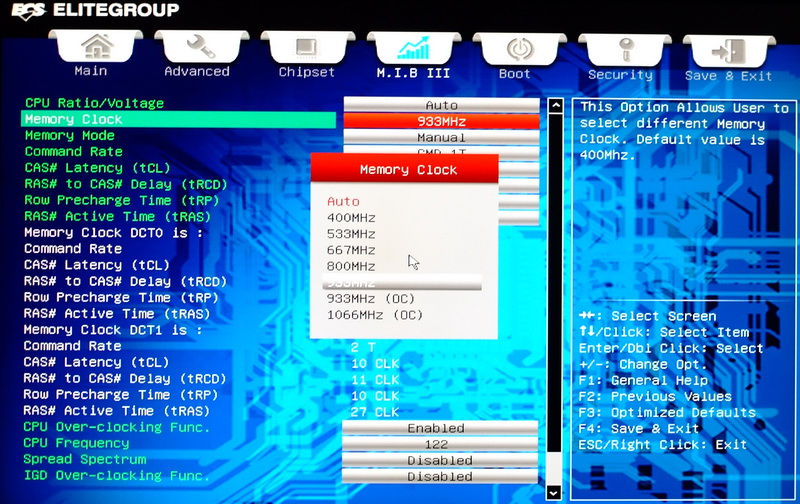Click the ESC/Right Click: Exit hint
800x504 pixels.
pos(663,445)
